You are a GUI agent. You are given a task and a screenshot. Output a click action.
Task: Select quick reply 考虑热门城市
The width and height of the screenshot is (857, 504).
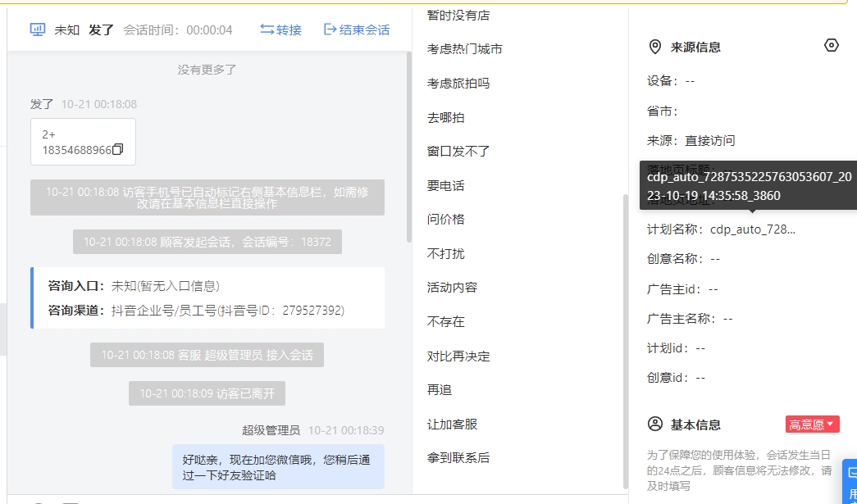pyautogui.click(x=464, y=49)
